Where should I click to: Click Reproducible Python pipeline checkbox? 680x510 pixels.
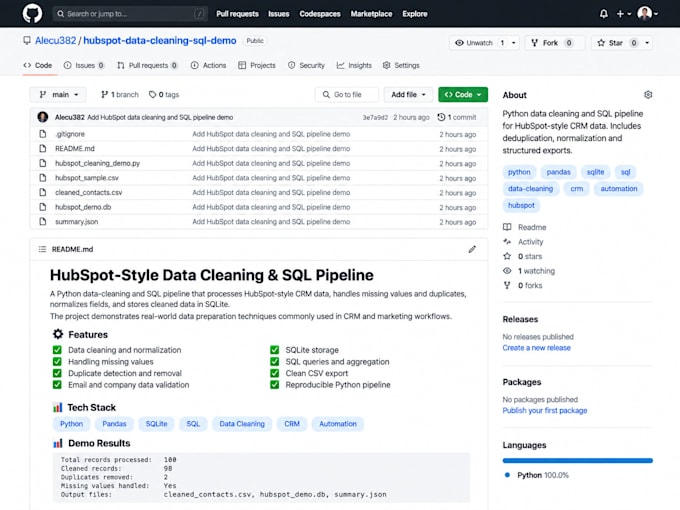point(275,385)
